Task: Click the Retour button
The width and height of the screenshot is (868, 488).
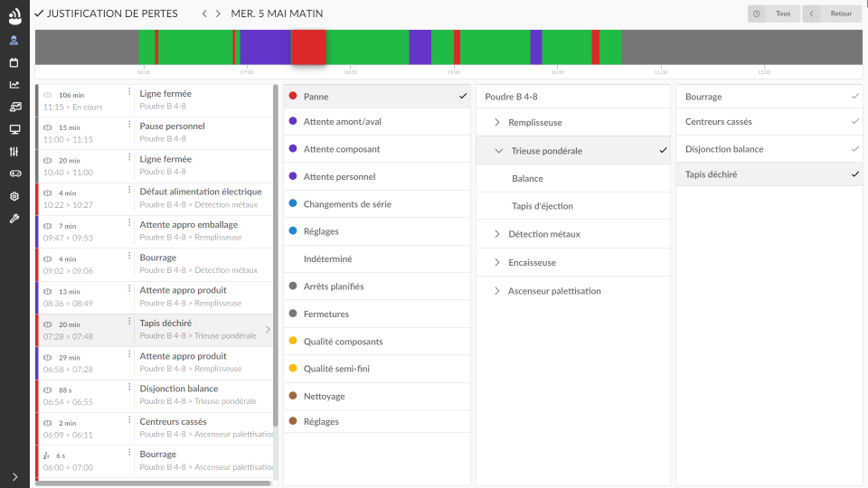Action: coord(833,14)
